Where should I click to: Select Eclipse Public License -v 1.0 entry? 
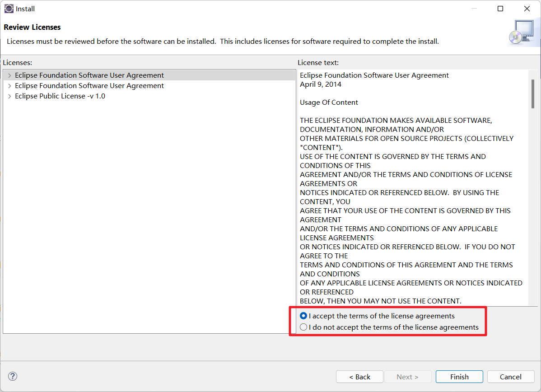[60, 96]
